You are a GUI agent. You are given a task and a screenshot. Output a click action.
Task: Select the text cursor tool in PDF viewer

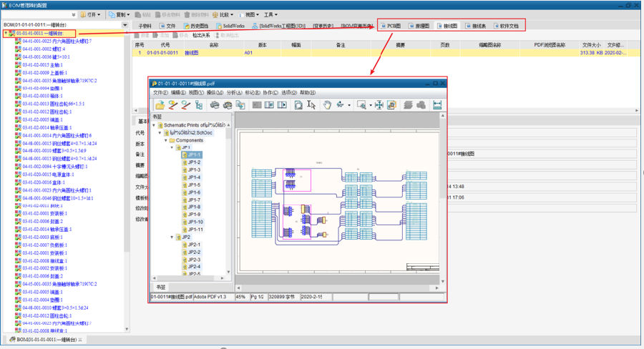click(311, 105)
